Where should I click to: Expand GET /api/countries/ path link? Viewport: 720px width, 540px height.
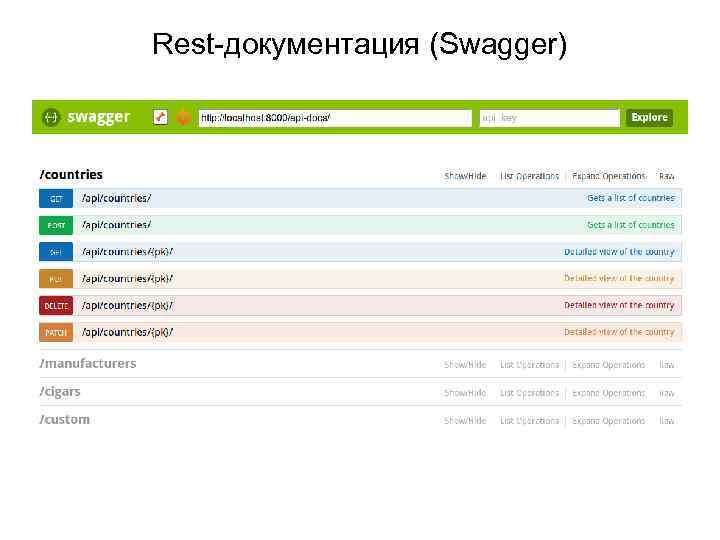tap(117, 198)
